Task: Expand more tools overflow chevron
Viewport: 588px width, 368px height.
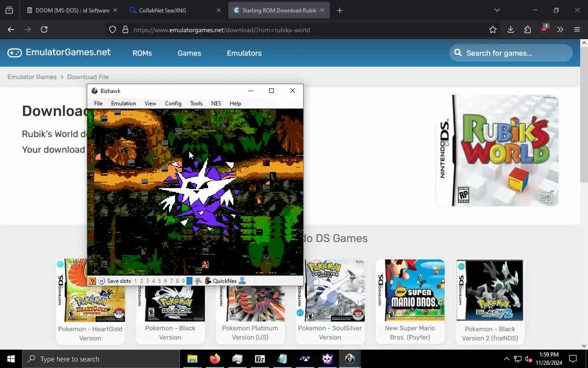Action: (x=560, y=29)
